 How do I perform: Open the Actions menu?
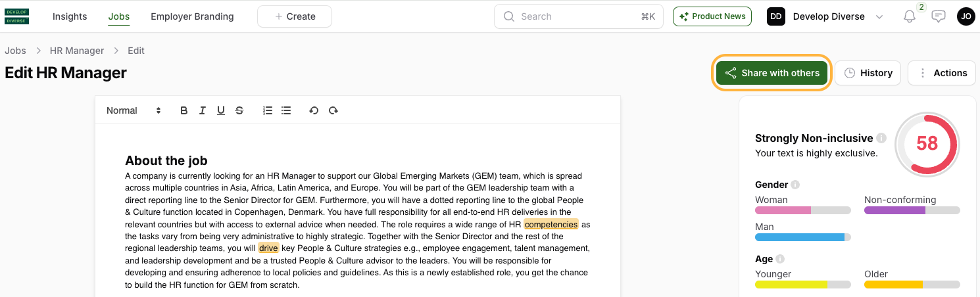(942, 73)
